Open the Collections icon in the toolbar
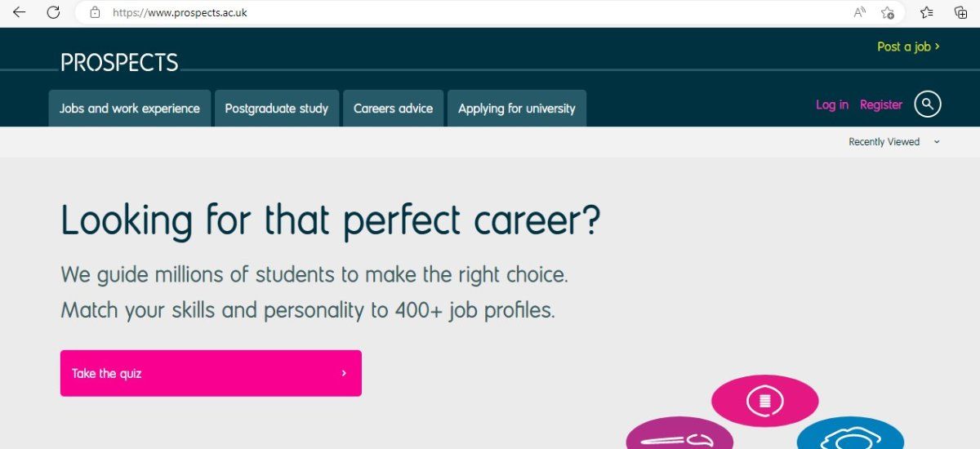Viewport: 980px width, 449px height. click(961, 12)
